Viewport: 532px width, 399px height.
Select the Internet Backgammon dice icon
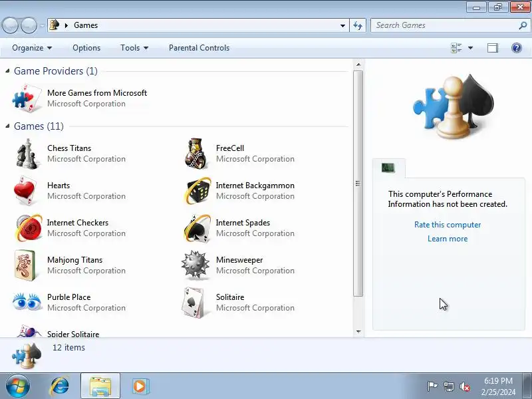(198, 191)
